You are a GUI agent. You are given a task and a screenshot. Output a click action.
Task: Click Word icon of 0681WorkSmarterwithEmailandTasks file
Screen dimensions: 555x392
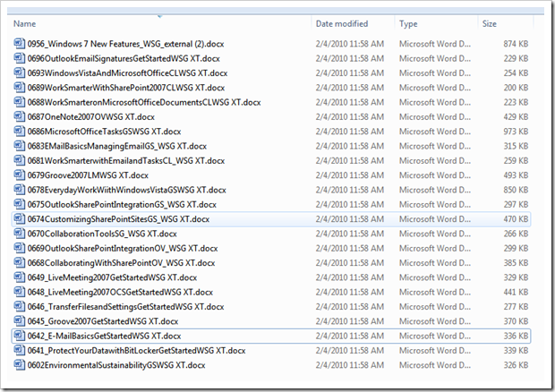[x=19, y=160]
